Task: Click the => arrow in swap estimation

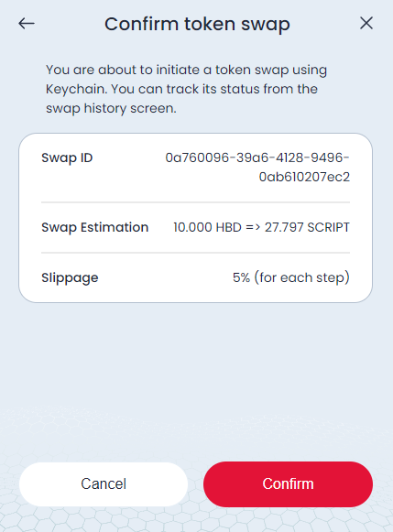Action: [x=253, y=227]
